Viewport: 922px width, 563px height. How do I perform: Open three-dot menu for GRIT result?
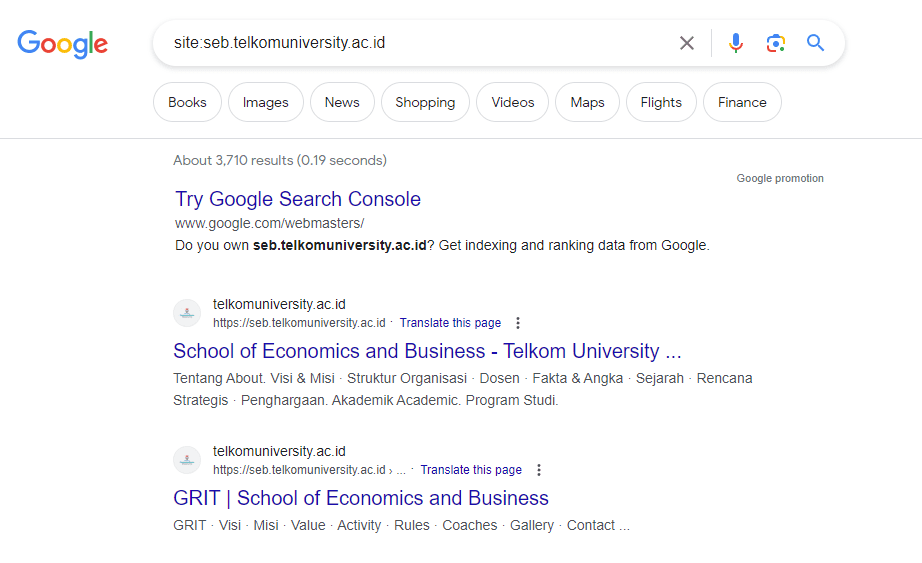(539, 470)
